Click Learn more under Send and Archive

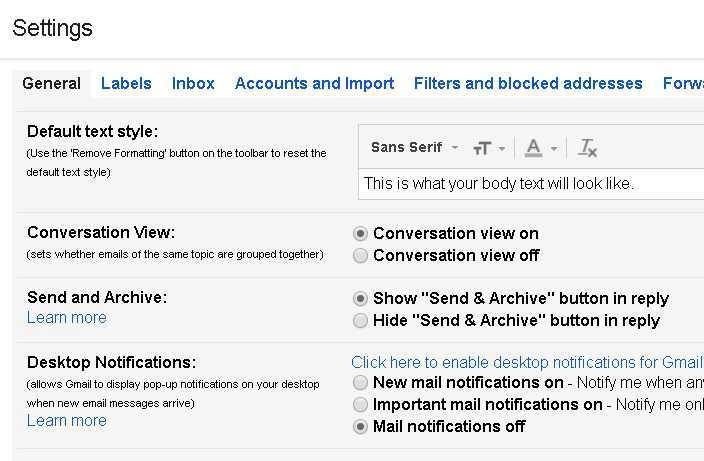tap(67, 318)
